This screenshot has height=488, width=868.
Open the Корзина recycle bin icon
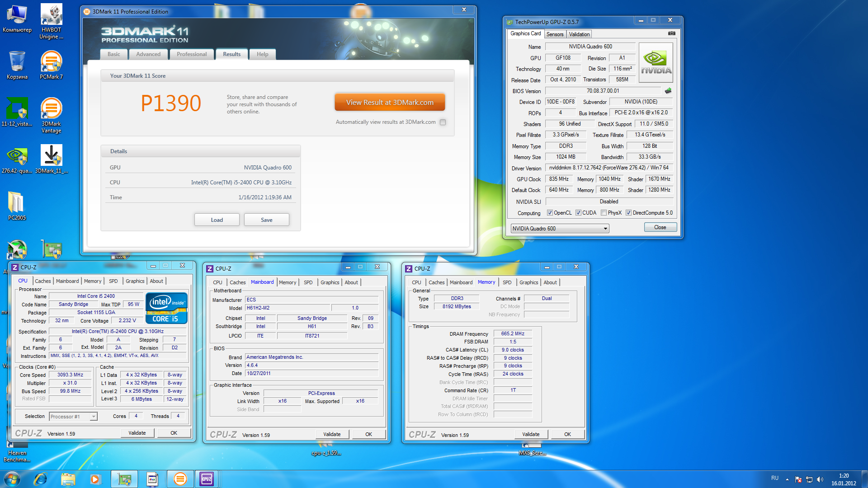(17, 65)
